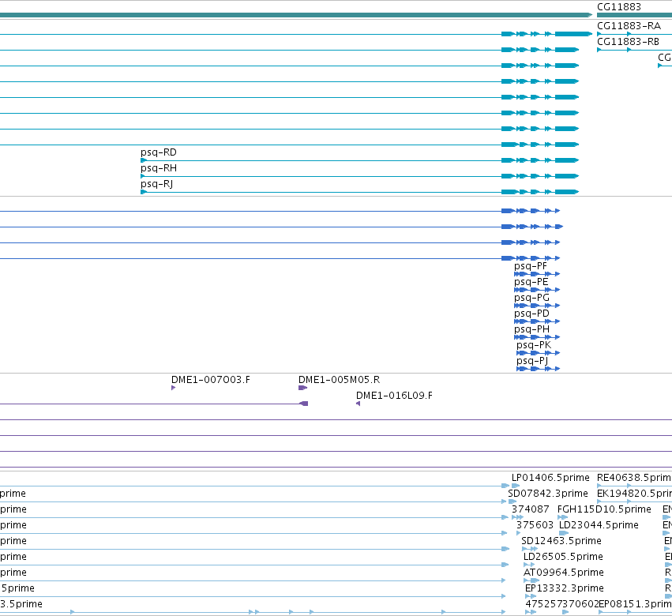Select the DME1-007O03.F label
The height and width of the screenshot is (616, 672).
pyautogui.click(x=210, y=380)
